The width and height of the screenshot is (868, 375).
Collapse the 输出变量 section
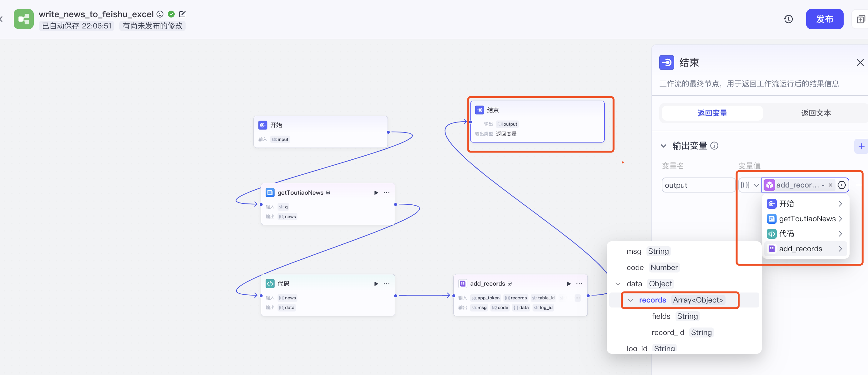click(663, 146)
